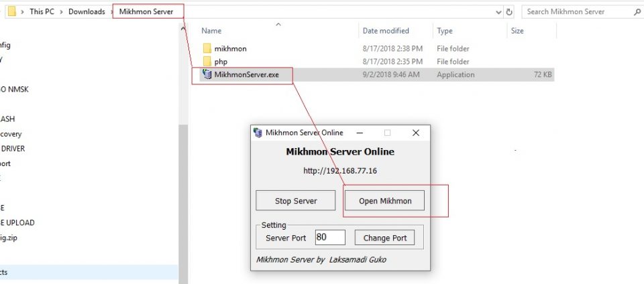The height and width of the screenshot is (284, 644).
Task: Select the O NMSK item in navigation pane
Action: pyautogui.click(x=14, y=89)
